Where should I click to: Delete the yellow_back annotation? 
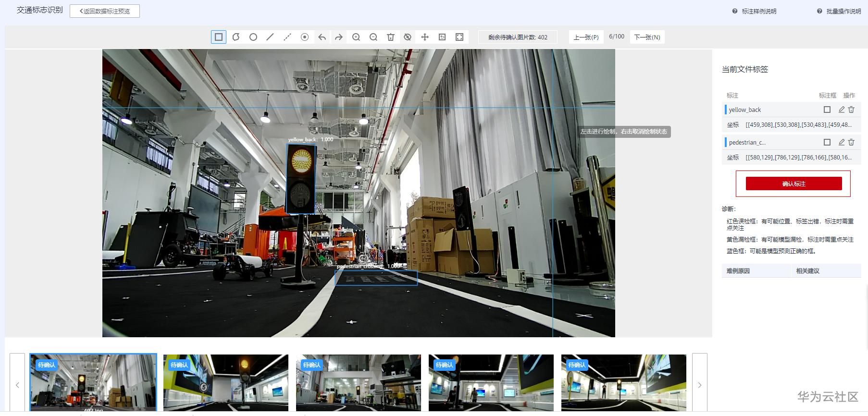coord(851,110)
